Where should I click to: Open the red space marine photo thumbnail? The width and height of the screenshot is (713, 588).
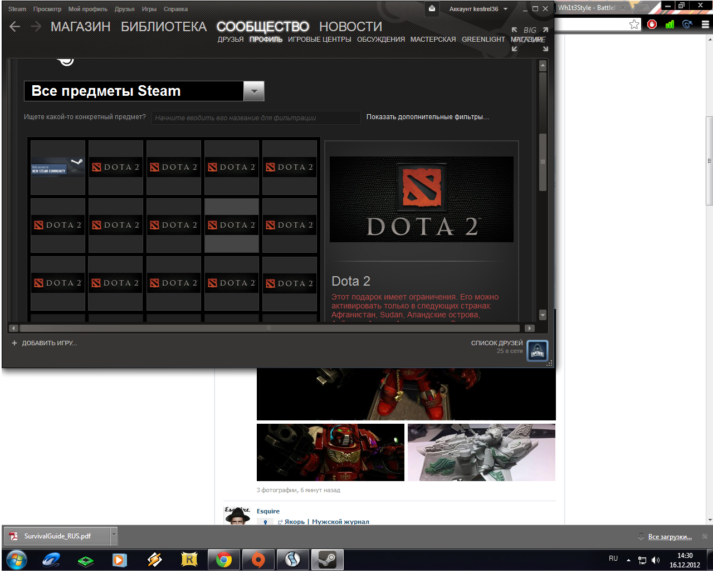click(330, 452)
